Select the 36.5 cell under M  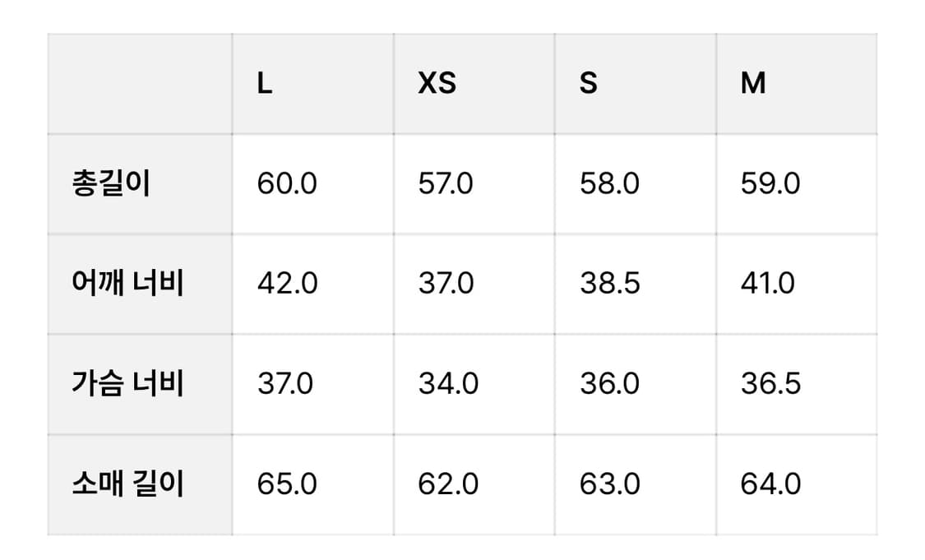click(x=770, y=384)
